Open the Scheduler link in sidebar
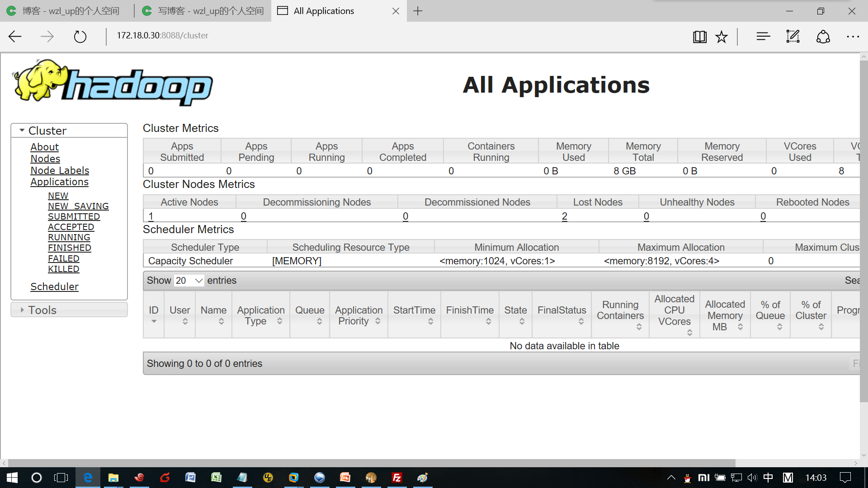The height and width of the screenshot is (488, 868). click(54, 286)
